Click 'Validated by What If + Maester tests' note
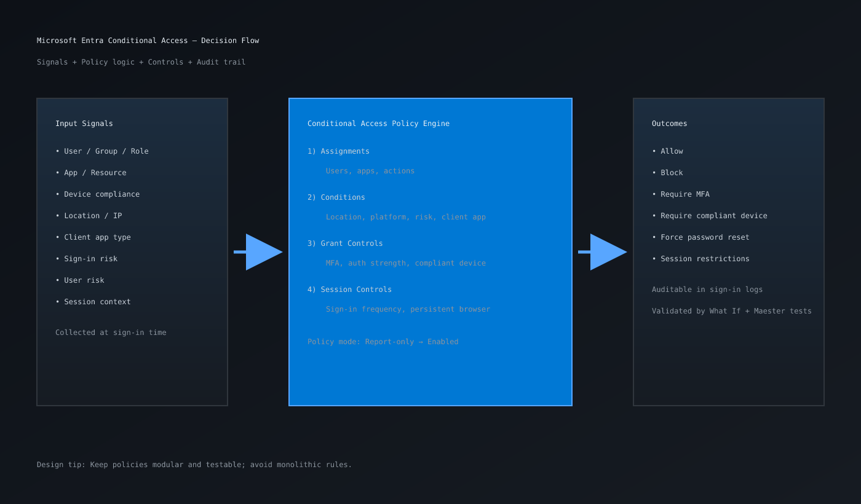Viewport: 861px width, 504px height. point(732,311)
